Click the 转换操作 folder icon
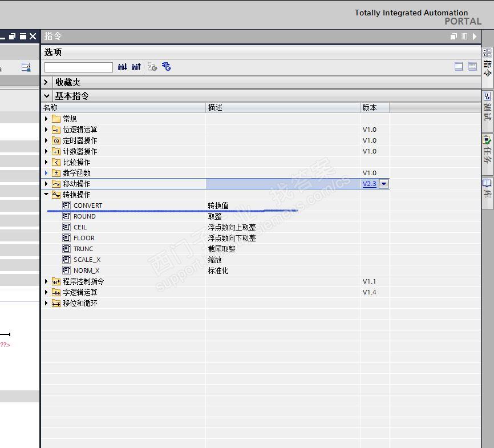The image size is (494, 448). 56,195
